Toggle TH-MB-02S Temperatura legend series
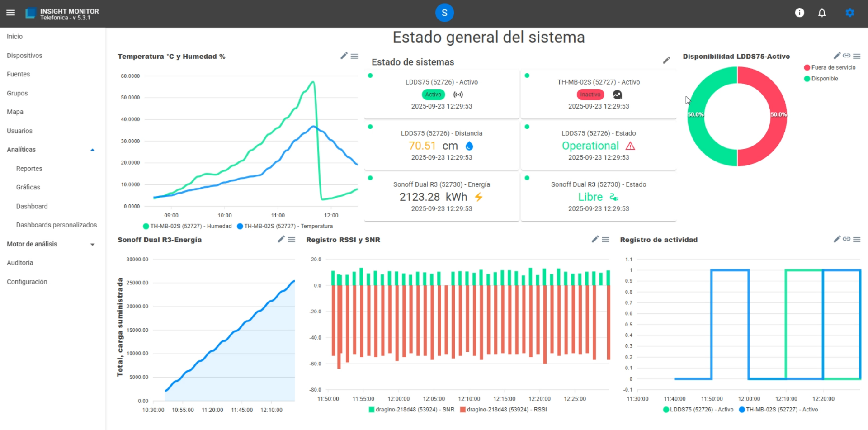The width and height of the screenshot is (868, 430). point(285,226)
